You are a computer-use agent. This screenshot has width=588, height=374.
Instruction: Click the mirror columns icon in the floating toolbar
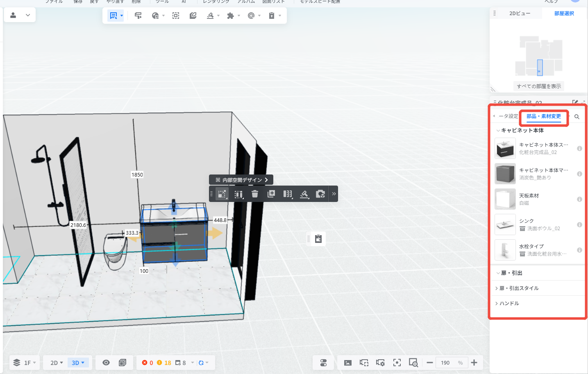tap(288, 194)
